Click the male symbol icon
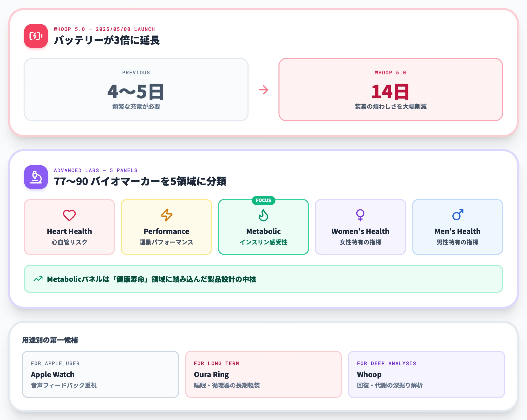The image size is (527, 420). 458,215
